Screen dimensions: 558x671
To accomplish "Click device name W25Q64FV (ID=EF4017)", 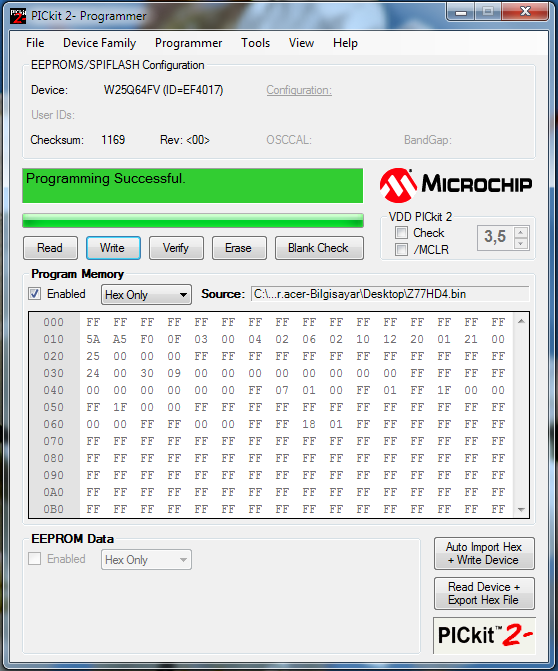I will pos(163,90).
